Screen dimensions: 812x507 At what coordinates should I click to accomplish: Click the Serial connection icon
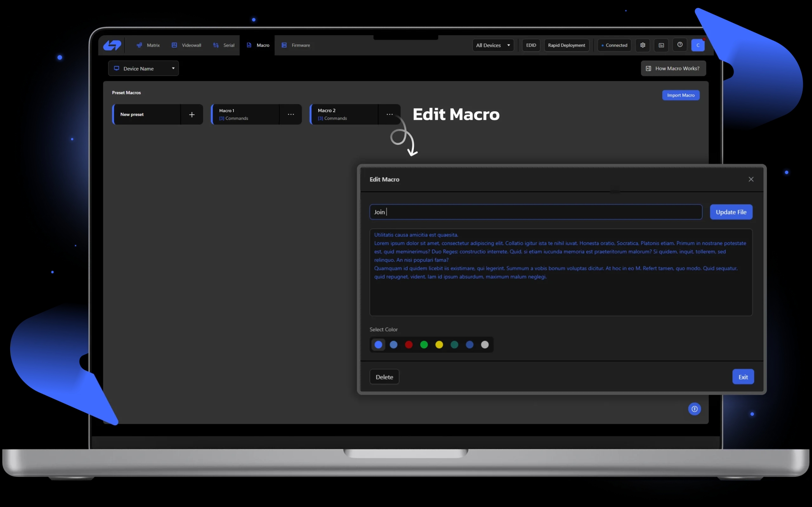click(216, 45)
